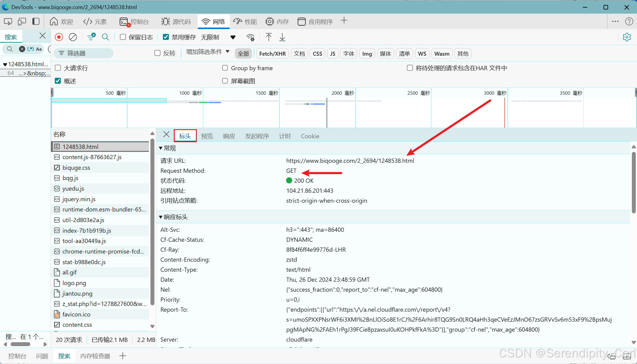
Task: Open network settings gear icon
Action: (627, 37)
